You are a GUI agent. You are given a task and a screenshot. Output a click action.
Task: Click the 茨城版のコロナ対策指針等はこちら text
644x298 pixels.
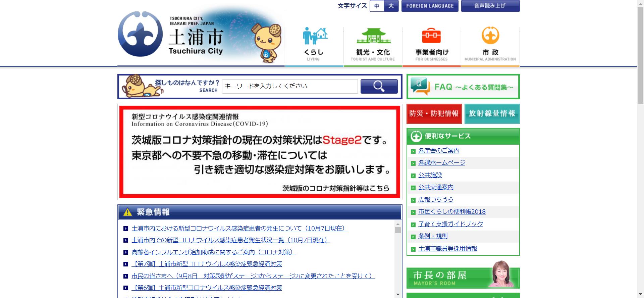[x=336, y=188]
